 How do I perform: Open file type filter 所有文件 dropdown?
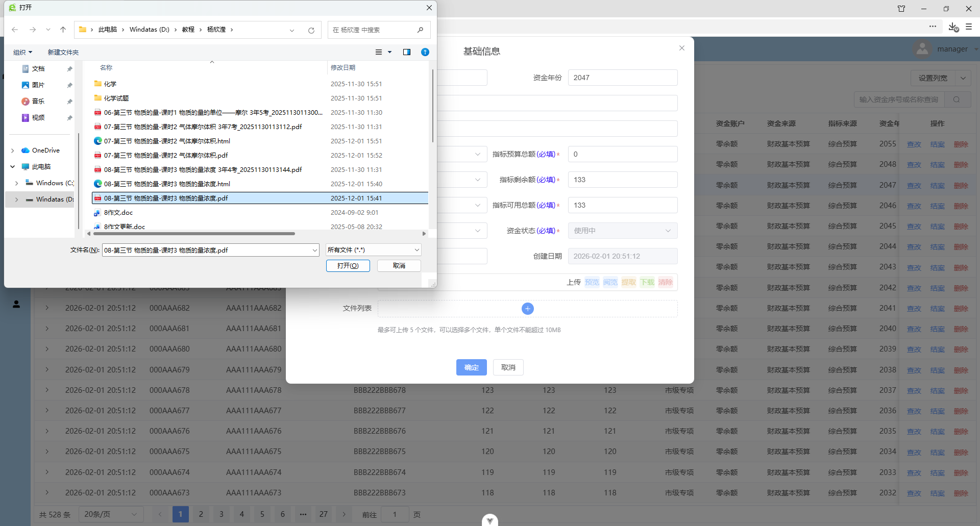(x=374, y=250)
